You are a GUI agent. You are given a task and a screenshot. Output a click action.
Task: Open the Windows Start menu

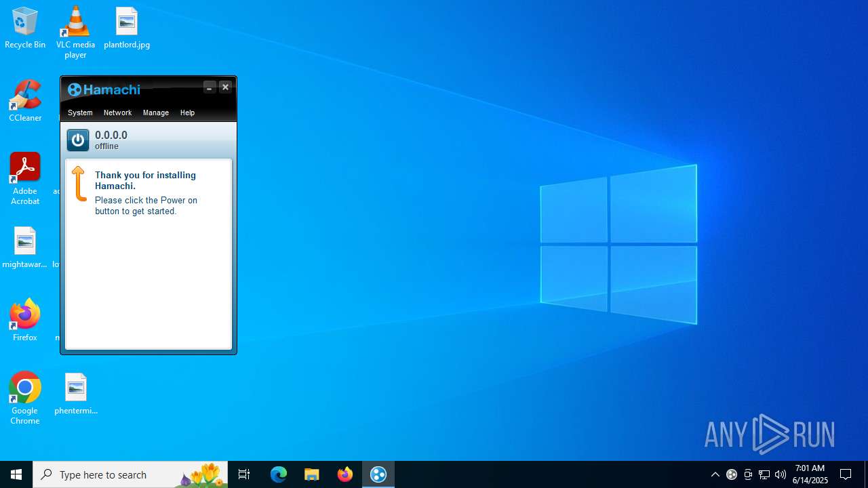[x=16, y=474]
